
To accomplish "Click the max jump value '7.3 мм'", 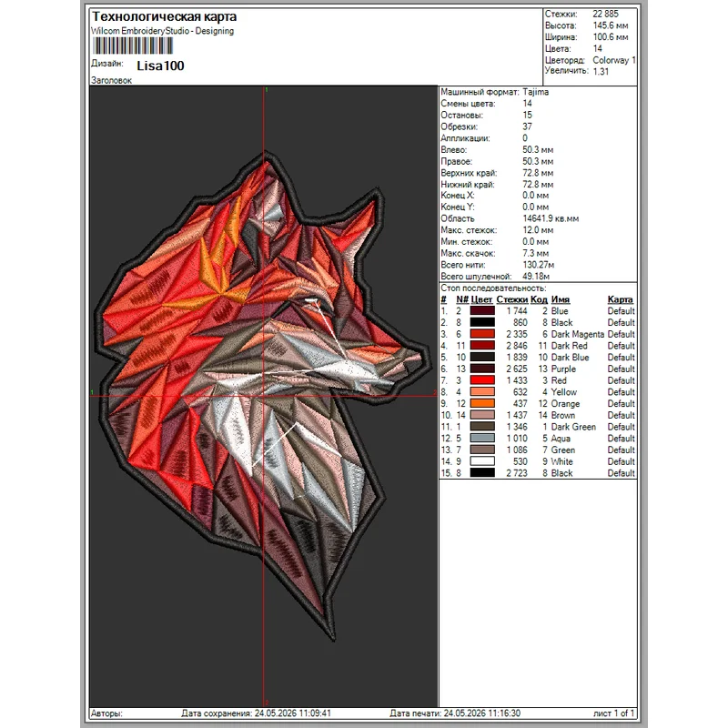I will [535, 254].
